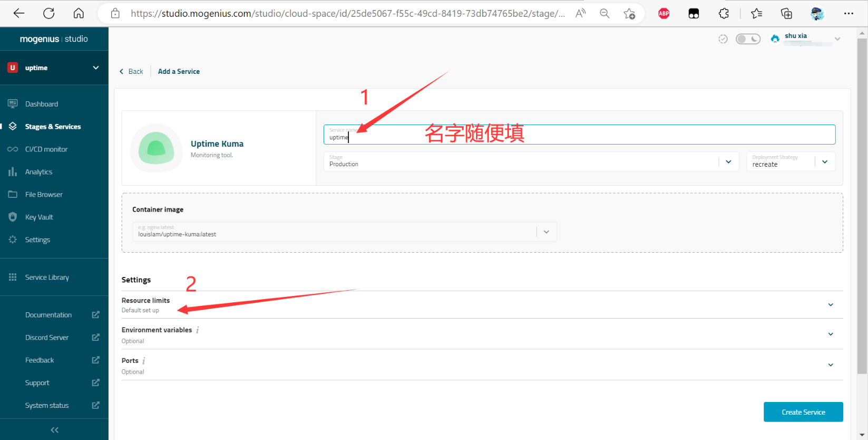
Task: Click the Key Vault shield icon
Action: (13, 217)
